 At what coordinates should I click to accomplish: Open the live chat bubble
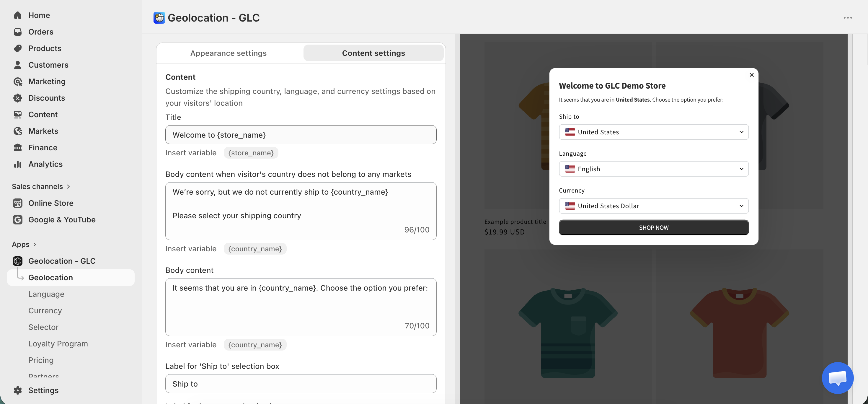pos(837,378)
